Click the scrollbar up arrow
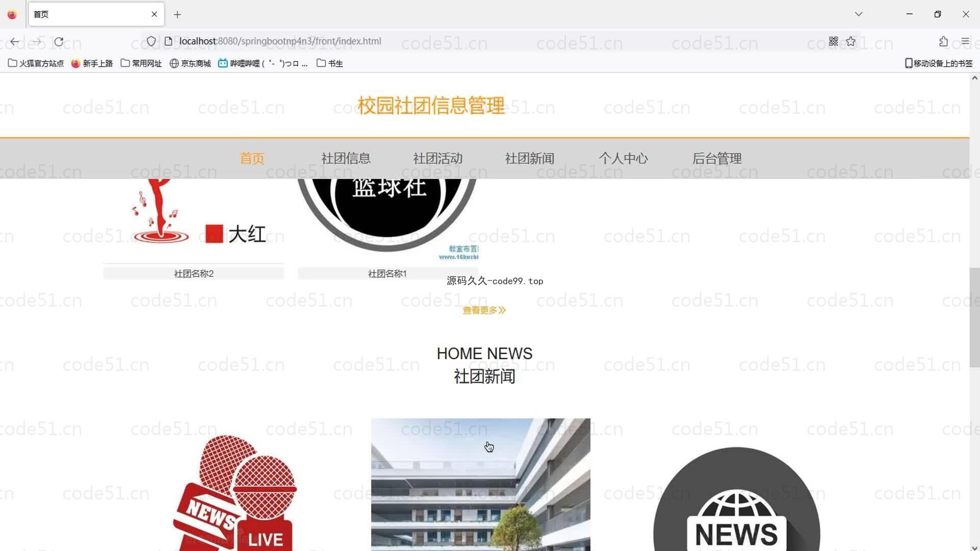Viewport: 980px width, 551px height. pos(974,78)
